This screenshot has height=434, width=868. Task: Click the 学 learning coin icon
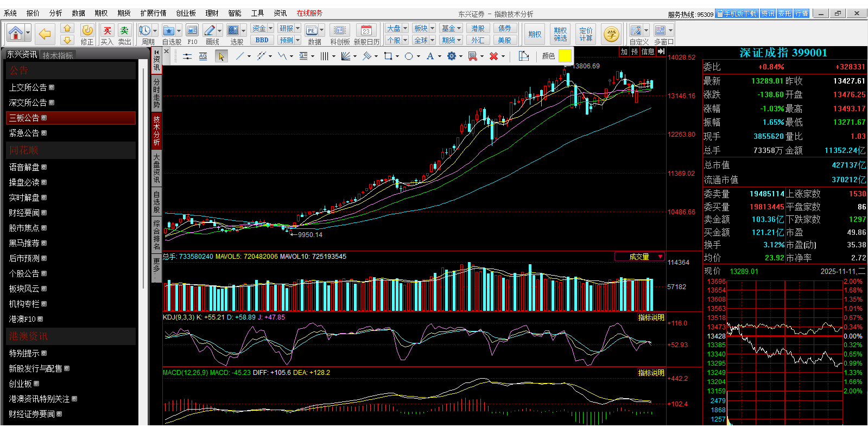[611, 34]
